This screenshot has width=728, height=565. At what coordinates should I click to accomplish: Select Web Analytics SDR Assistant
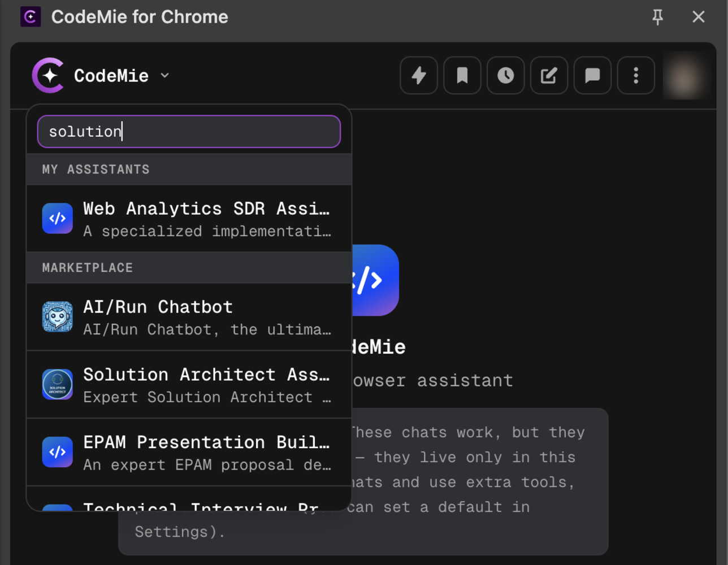click(x=189, y=219)
